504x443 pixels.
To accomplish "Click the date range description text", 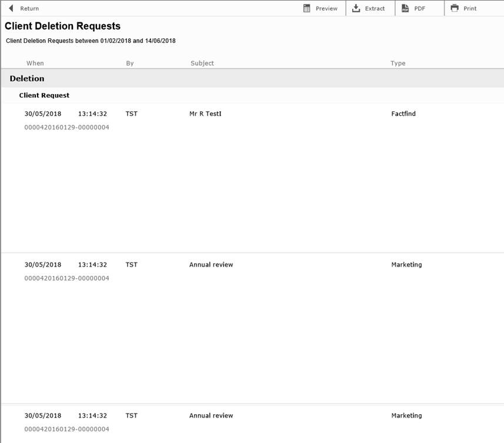I will pyautogui.click(x=91, y=41).
